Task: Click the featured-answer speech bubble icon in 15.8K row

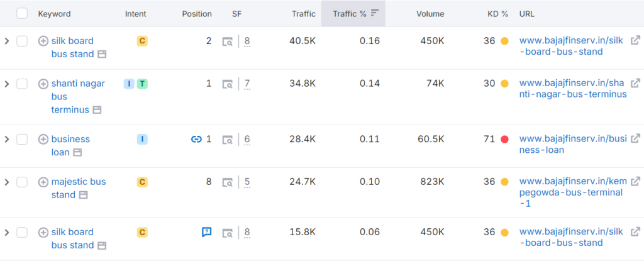Action: [206, 232]
